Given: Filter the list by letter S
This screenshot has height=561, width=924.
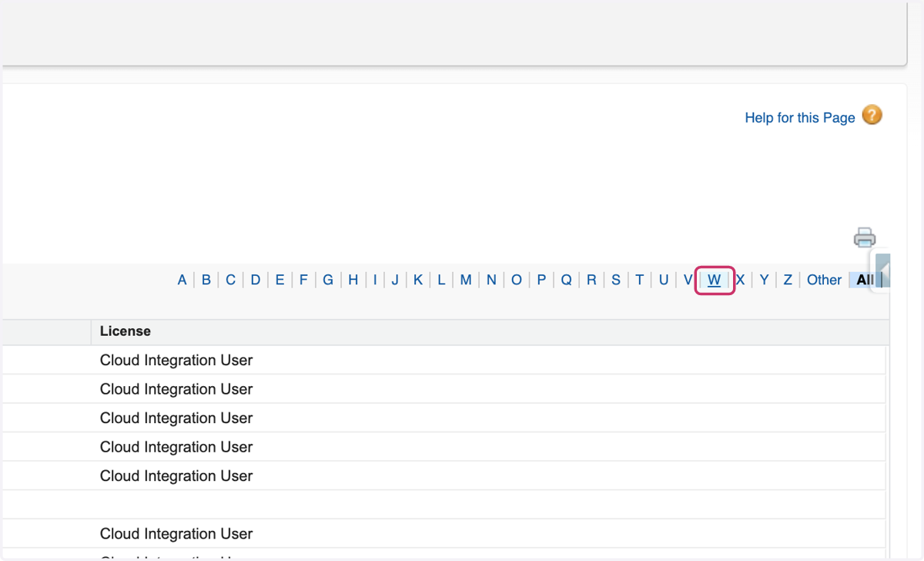Looking at the screenshot, I should click(616, 280).
